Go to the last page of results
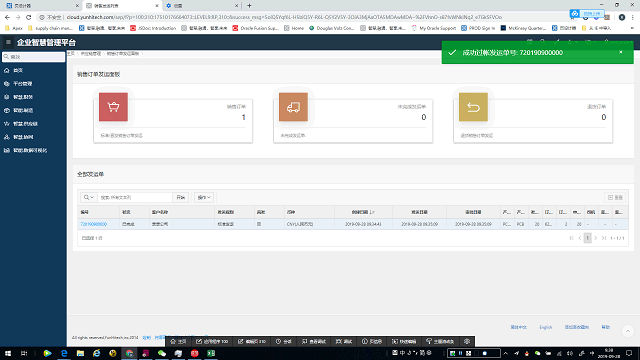 (604, 238)
